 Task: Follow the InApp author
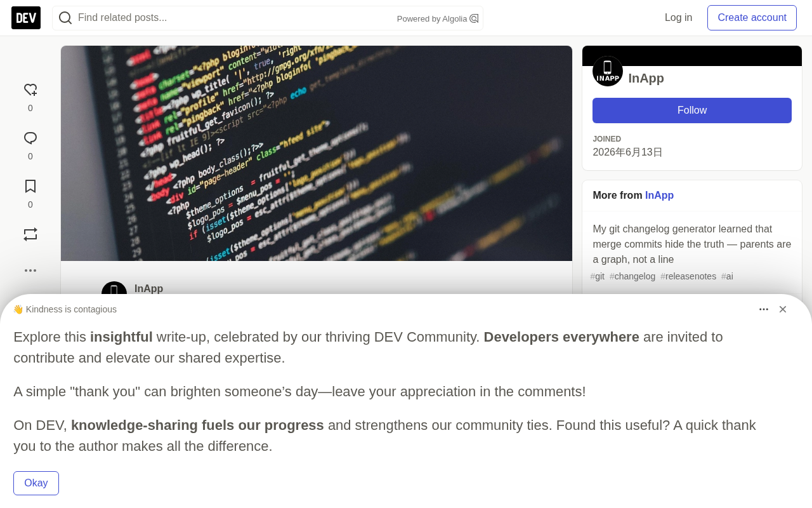[x=692, y=110]
